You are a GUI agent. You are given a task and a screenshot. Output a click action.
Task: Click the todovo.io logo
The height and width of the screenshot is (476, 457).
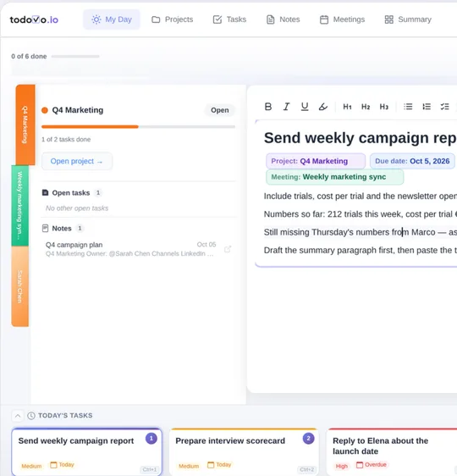pyautogui.click(x=34, y=19)
